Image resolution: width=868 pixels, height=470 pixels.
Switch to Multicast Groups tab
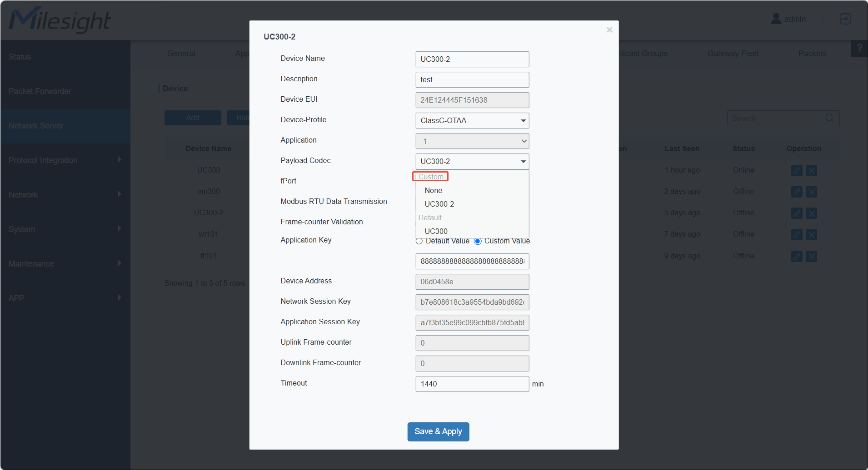tap(643, 54)
